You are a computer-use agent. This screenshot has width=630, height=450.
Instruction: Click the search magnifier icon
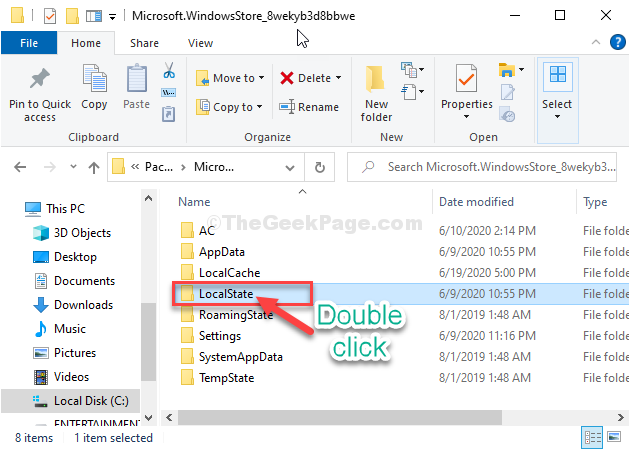[x=368, y=166]
